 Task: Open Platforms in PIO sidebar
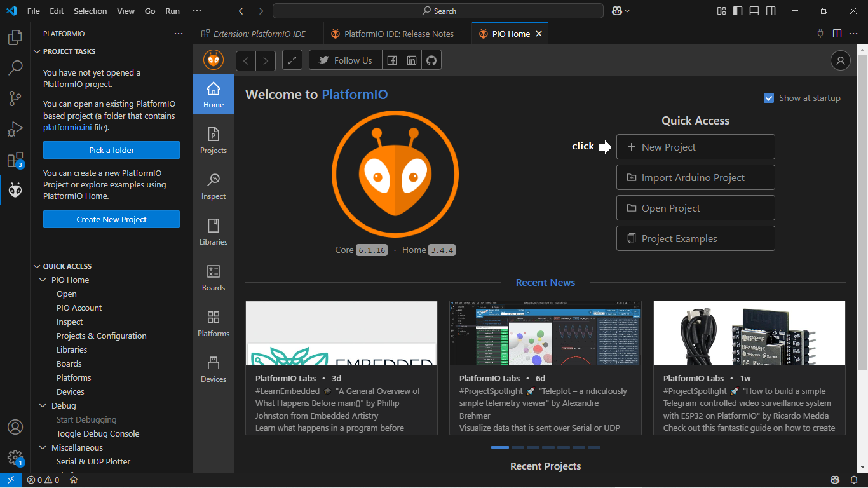point(214,323)
